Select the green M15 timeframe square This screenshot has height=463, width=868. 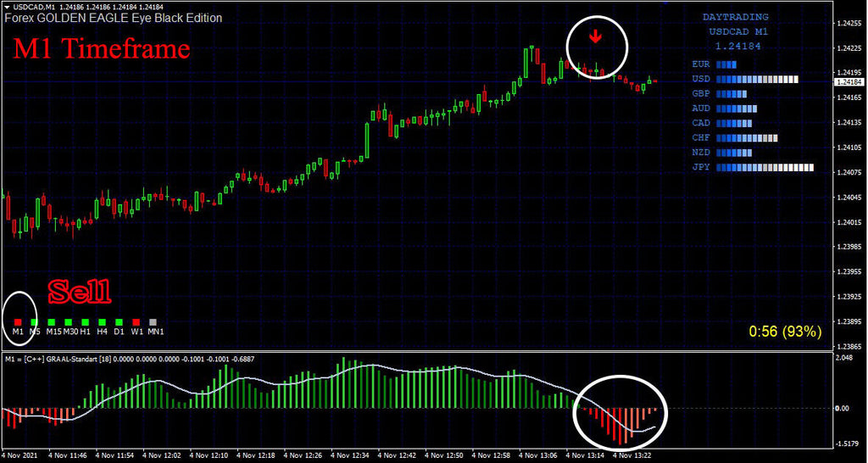point(53,321)
